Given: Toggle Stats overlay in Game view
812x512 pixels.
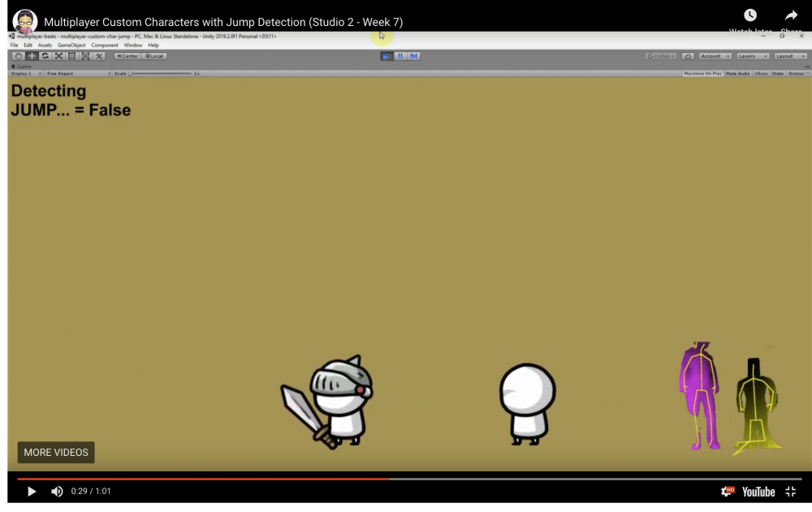Looking at the screenshot, I should (x=778, y=74).
